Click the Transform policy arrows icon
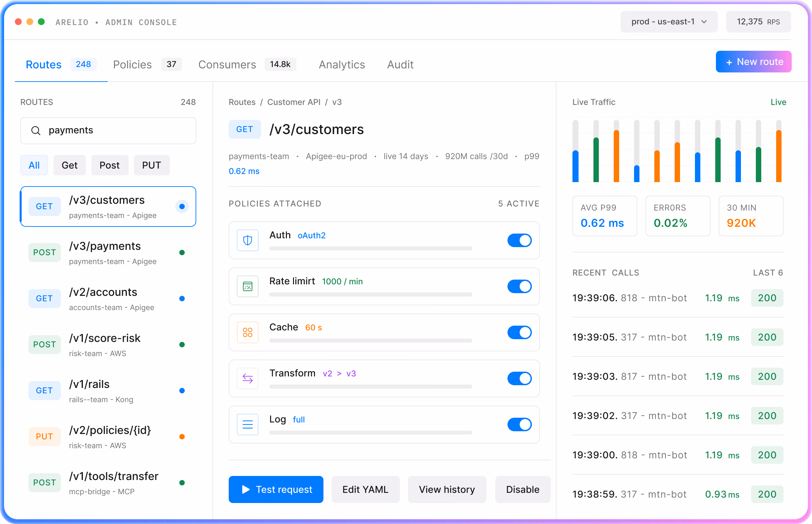 click(x=247, y=378)
